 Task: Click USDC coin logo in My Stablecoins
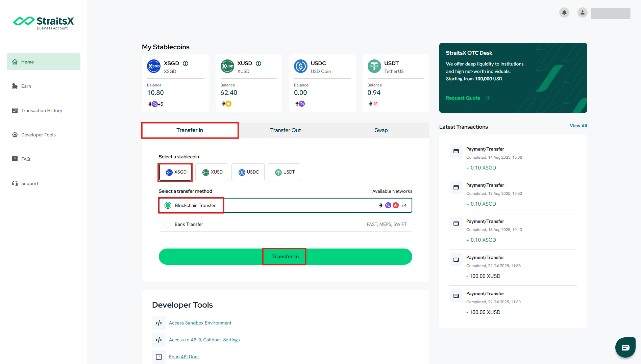click(x=301, y=66)
